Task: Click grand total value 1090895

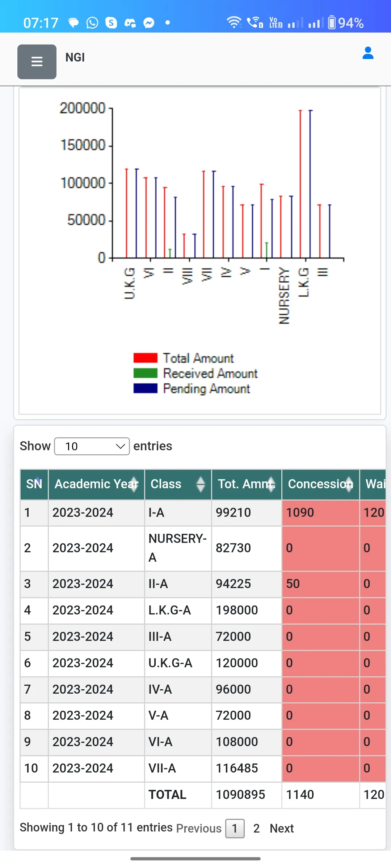Action: (x=240, y=795)
